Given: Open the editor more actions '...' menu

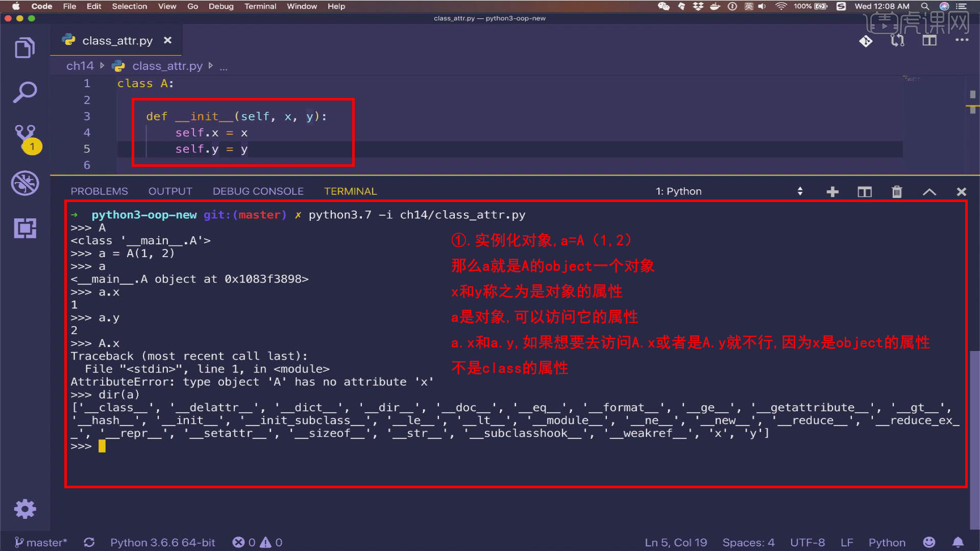Looking at the screenshot, I should pos(962,41).
